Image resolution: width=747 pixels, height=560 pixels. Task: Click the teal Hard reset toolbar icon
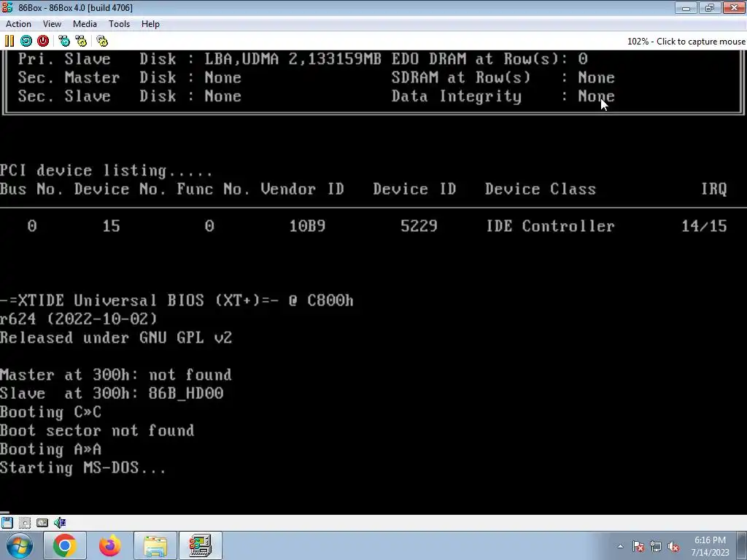(26, 41)
